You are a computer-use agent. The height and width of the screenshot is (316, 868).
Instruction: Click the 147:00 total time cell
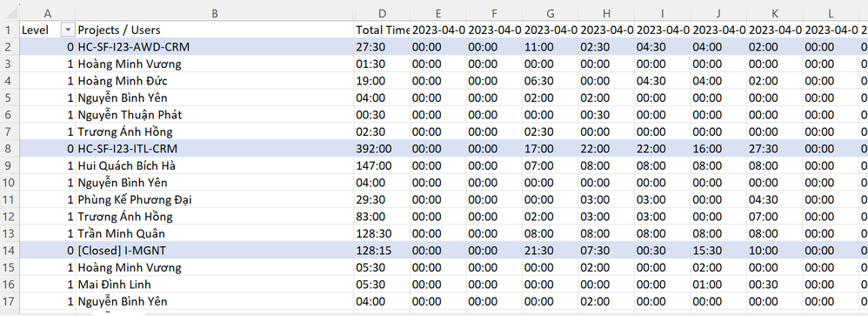382,165
